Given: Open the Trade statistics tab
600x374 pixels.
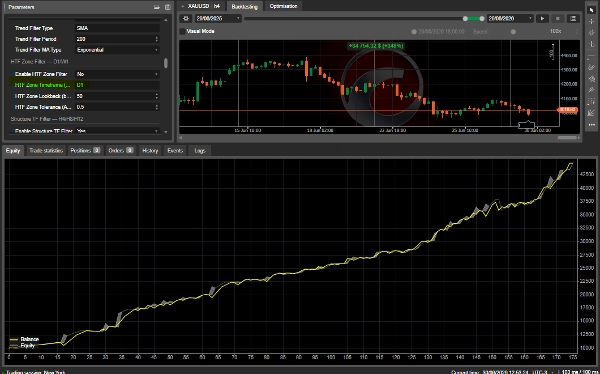Looking at the screenshot, I should 46,150.
